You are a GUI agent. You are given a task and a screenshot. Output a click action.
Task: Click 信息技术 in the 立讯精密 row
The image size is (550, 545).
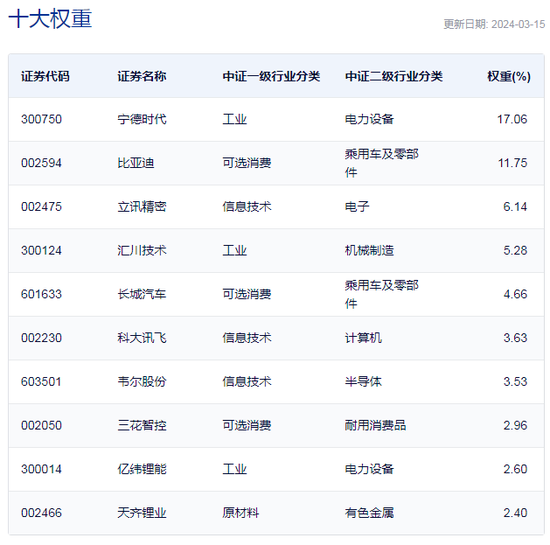coord(247,207)
